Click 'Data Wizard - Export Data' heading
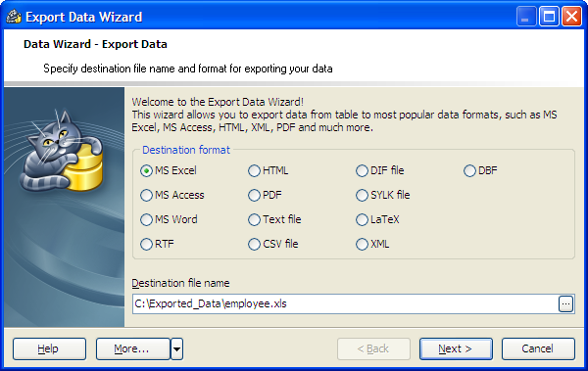Image resolution: width=588 pixels, height=371 pixels. [95, 44]
